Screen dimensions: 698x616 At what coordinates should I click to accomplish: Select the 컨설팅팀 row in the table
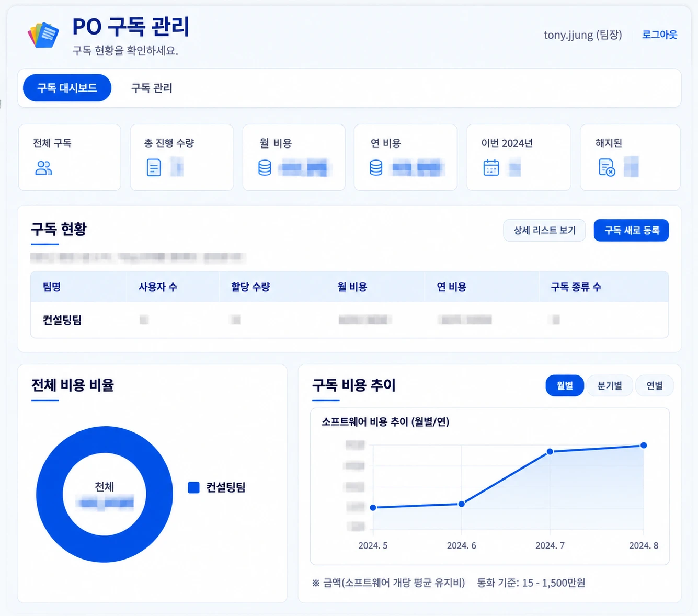point(349,320)
